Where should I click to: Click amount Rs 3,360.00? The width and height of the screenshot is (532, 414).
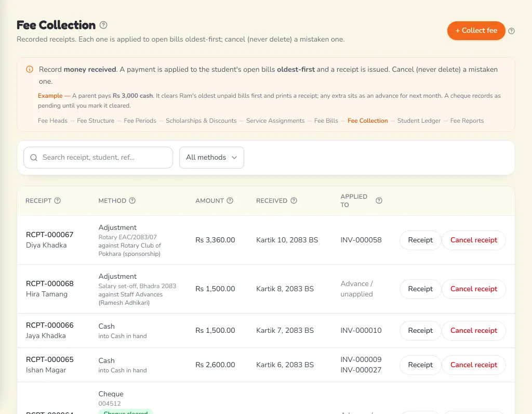pyautogui.click(x=215, y=240)
